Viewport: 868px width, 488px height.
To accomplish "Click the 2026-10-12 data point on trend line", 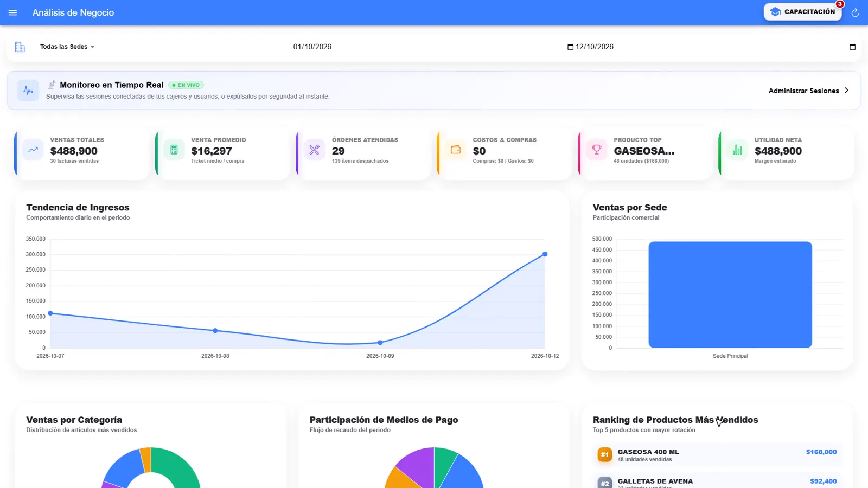I will (545, 254).
